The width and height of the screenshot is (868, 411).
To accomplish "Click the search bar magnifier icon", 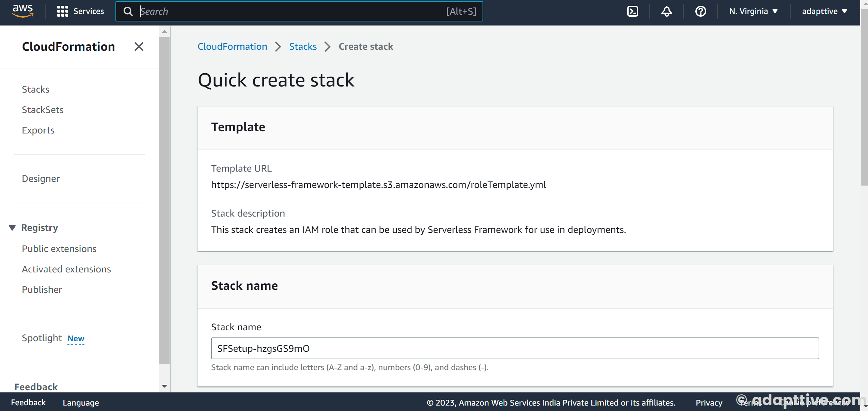I will tap(128, 11).
